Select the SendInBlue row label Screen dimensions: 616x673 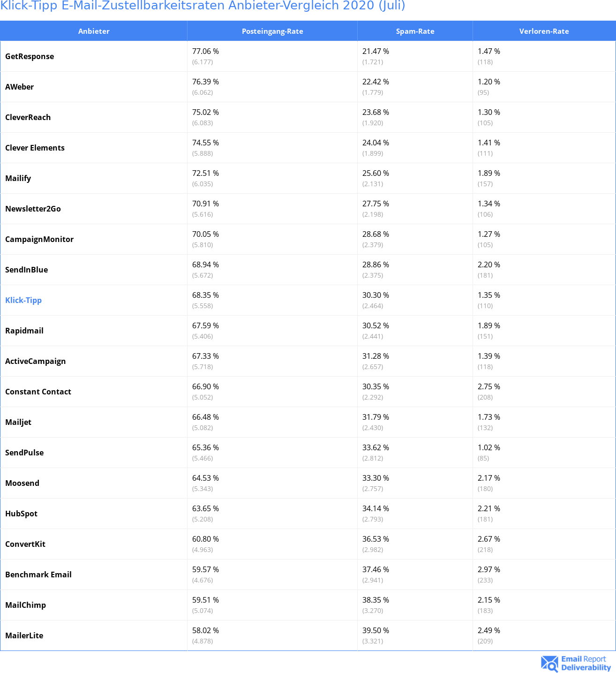pyautogui.click(x=27, y=270)
